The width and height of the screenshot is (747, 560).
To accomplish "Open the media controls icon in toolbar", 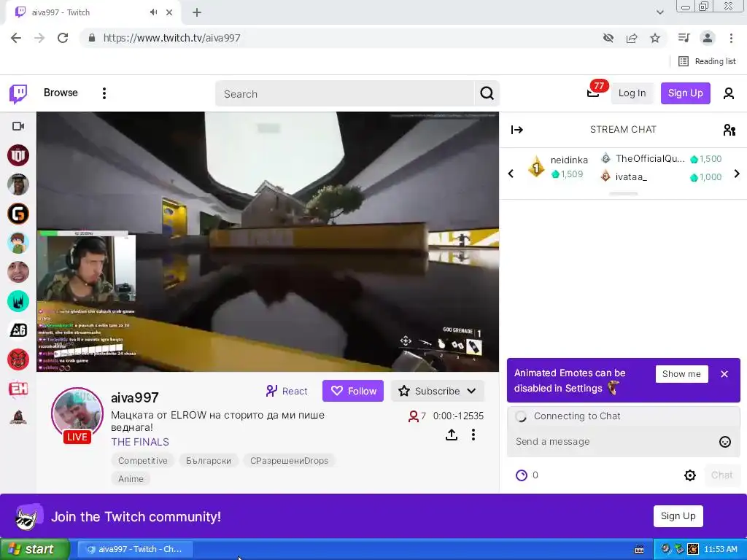I will (684, 38).
